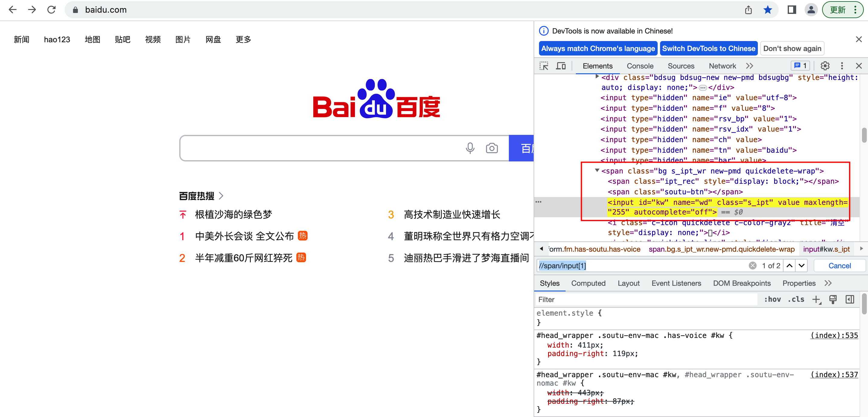Image resolution: width=868 pixels, height=417 pixels.
Task: Click Switch DevTools to Chinese button
Action: click(708, 49)
